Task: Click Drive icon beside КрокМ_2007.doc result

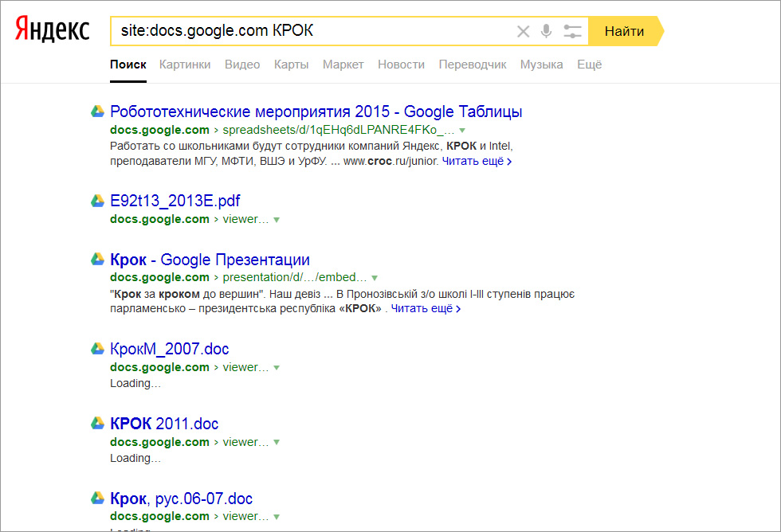Action: [x=97, y=349]
